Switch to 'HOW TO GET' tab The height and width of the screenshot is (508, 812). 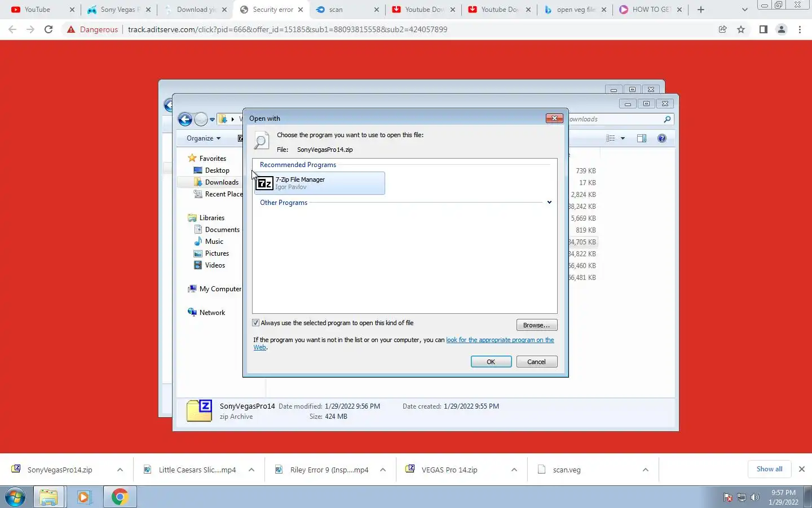[651, 10]
